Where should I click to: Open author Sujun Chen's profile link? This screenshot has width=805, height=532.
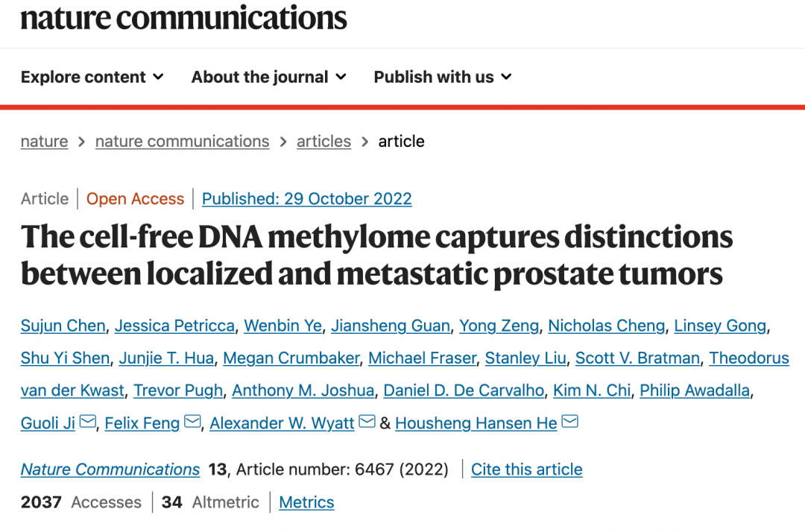[x=63, y=326]
